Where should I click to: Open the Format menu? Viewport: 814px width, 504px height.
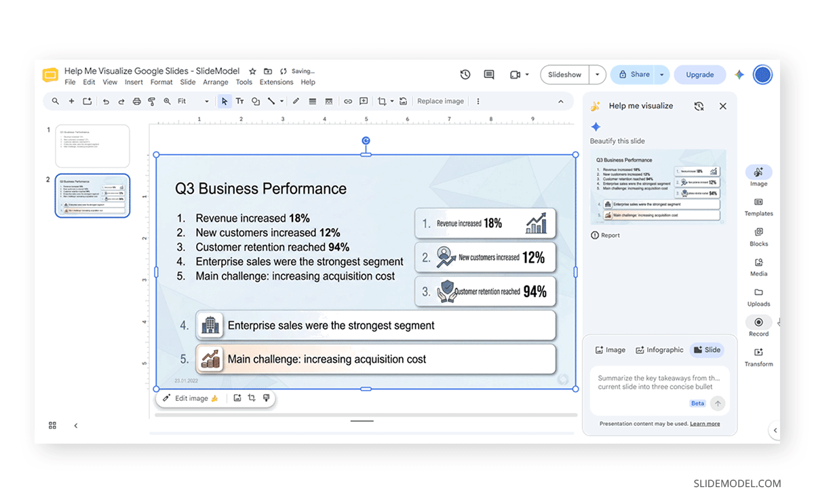[x=161, y=82]
